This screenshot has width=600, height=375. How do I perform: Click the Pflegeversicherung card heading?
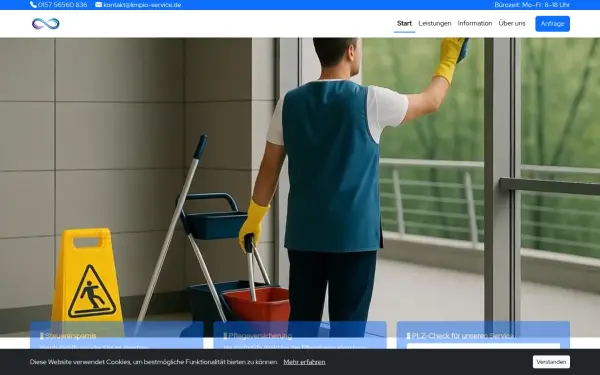(260, 336)
